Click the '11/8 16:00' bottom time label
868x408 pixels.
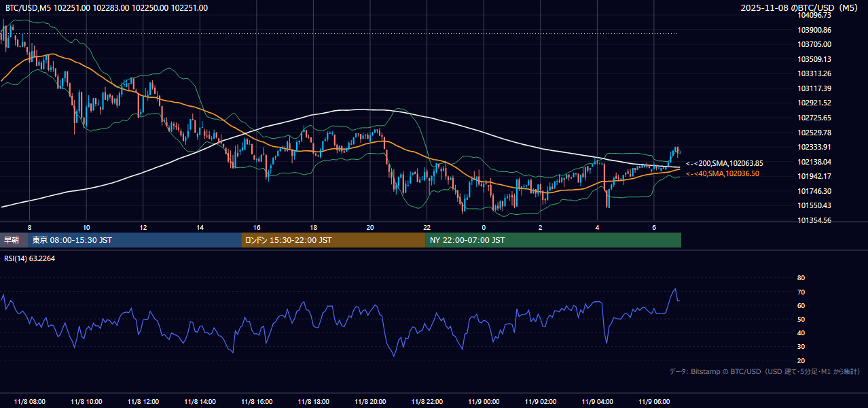point(256,401)
